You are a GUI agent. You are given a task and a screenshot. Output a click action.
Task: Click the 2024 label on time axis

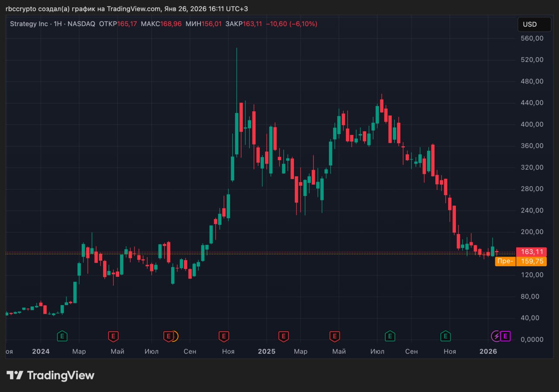(x=41, y=351)
